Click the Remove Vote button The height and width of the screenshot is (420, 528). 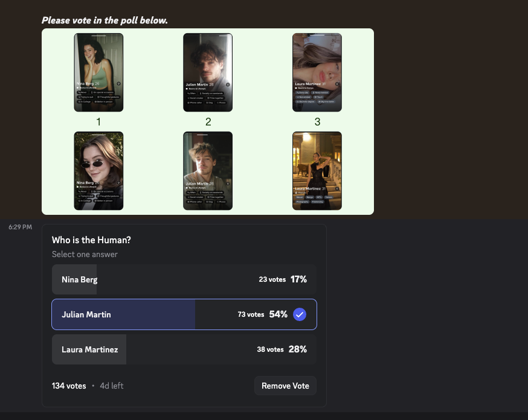tap(285, 386)
